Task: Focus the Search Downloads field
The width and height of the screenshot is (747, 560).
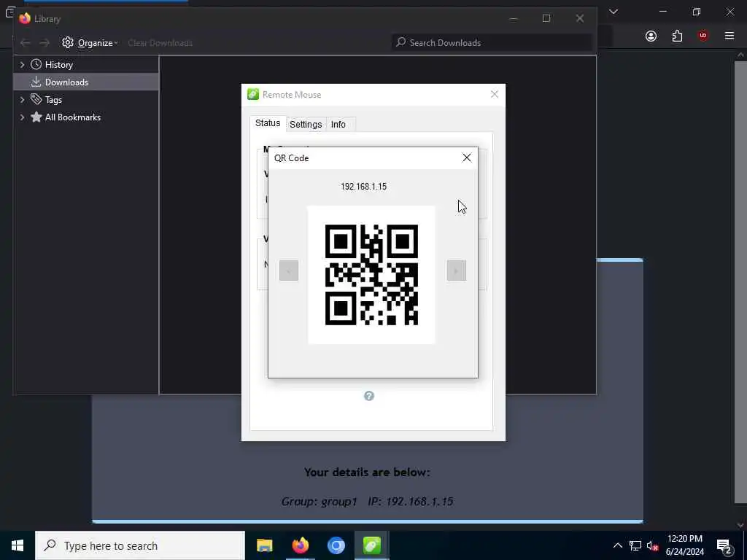Action: (x=492, y=43)
